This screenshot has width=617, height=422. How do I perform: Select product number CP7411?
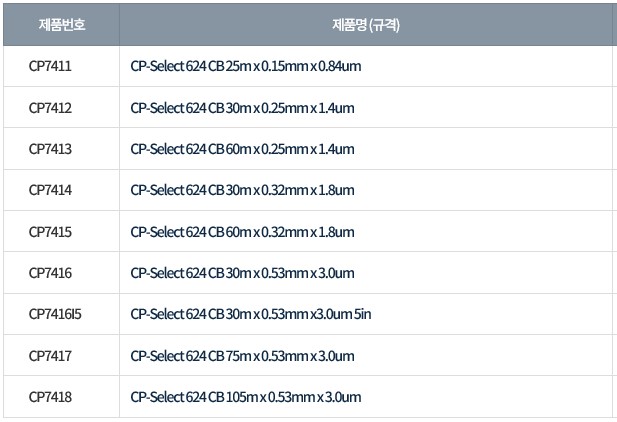tap(50, 66)
